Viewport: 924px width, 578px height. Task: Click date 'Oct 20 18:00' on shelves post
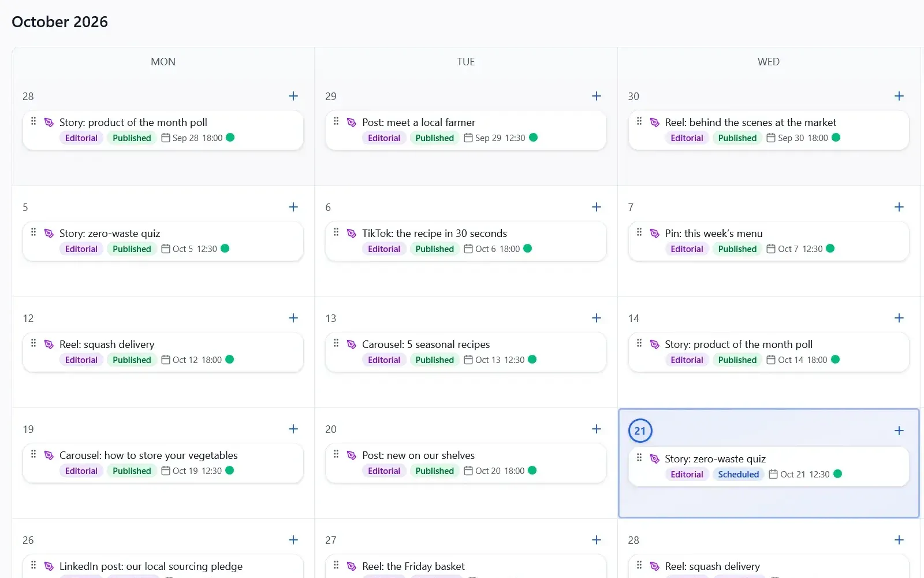500,470
